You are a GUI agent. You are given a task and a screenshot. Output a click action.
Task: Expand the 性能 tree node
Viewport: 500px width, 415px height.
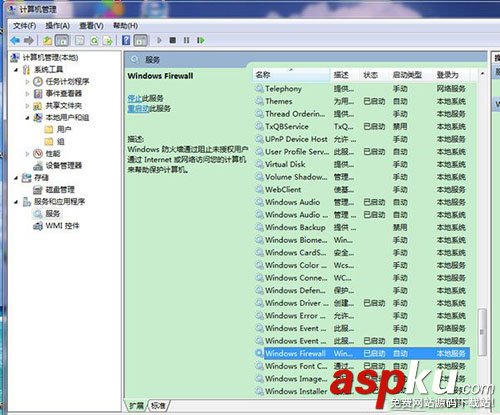(x=27, y=154)
